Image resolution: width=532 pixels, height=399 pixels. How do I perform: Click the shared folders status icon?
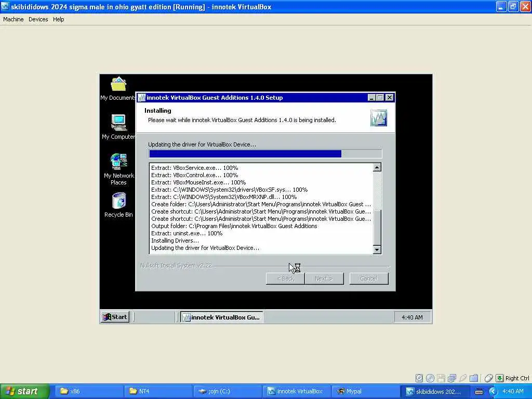coord(474,378)
